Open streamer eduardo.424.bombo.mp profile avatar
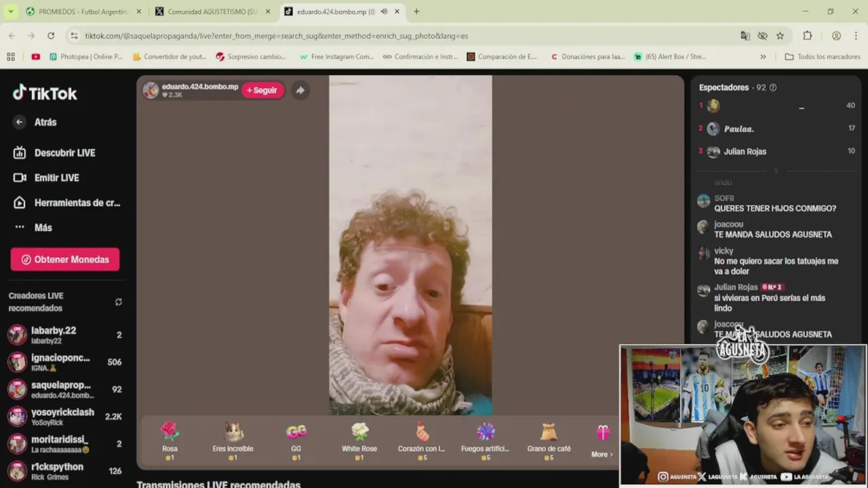This screenshot has width=868, height=488. click(x=151, y=90)
